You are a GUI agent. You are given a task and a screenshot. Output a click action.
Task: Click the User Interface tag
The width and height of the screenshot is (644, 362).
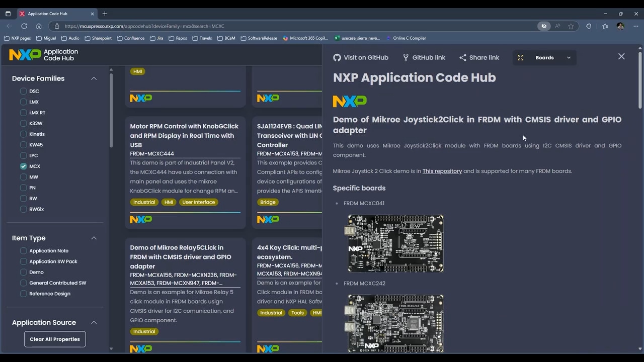[x=198, y=202]
